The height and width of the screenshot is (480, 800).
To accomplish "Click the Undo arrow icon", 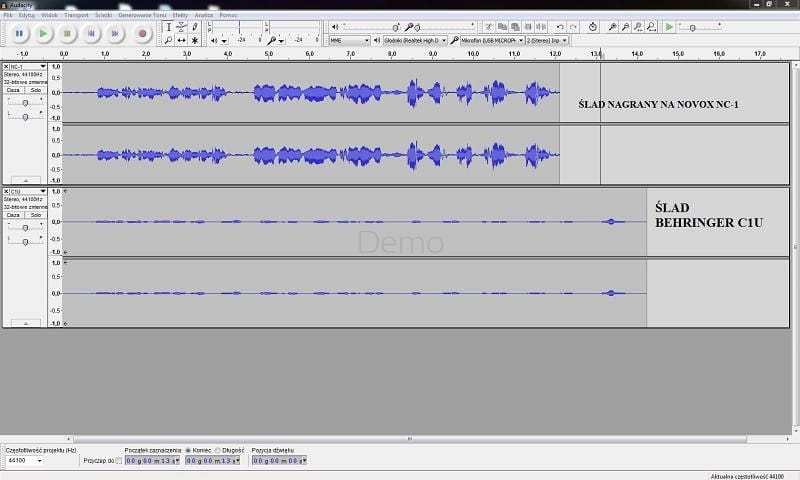I will click(563, 27).
